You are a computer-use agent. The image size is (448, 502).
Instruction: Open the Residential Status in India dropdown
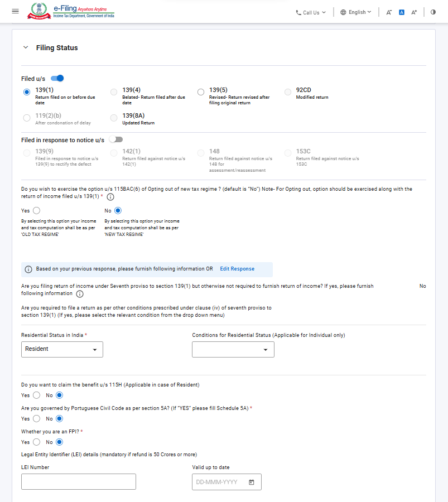[x=62, y=349]
